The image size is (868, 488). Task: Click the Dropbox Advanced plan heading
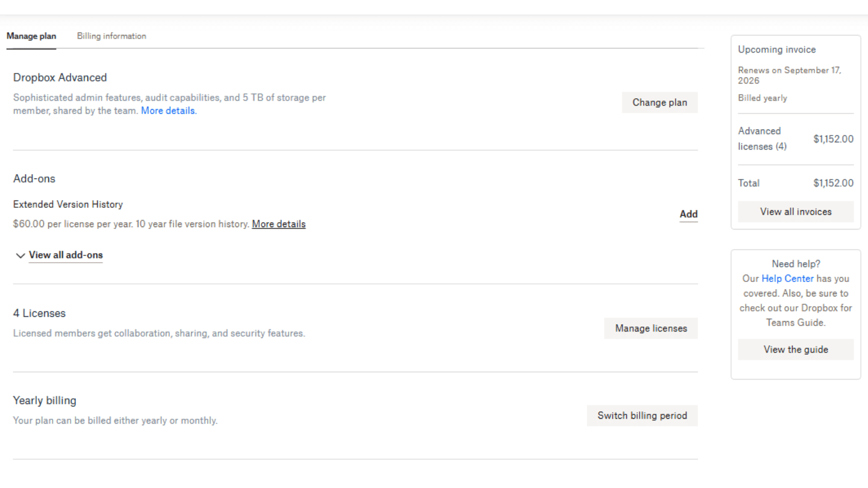(60, 78)
